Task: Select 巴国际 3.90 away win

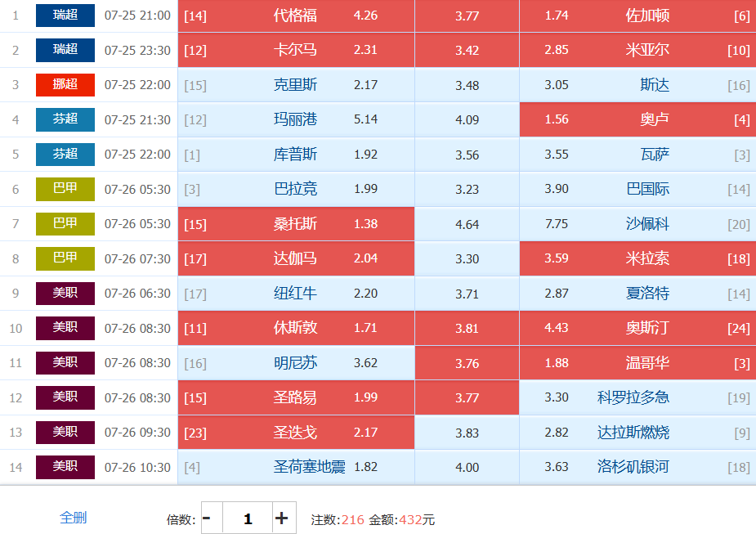Action: pos(637,189)
